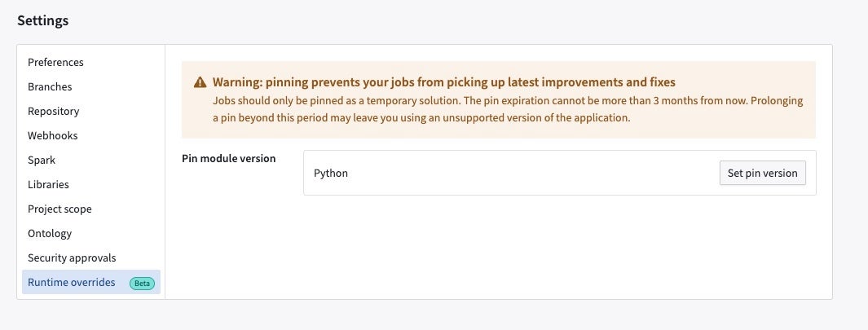Click the warning triangle icon
Image resolution: width=868 pixels, height=330 pixels.
coord(200,82)
